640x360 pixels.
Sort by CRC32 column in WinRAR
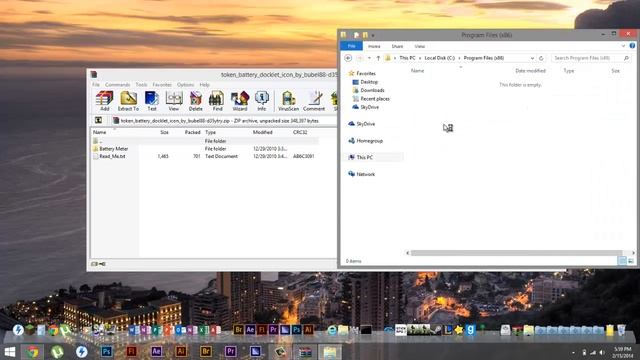(x=300, y=132)
